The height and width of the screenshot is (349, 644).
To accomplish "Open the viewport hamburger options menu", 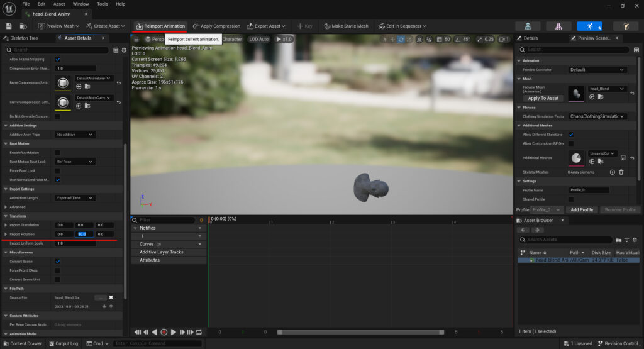I will (136, 39).
